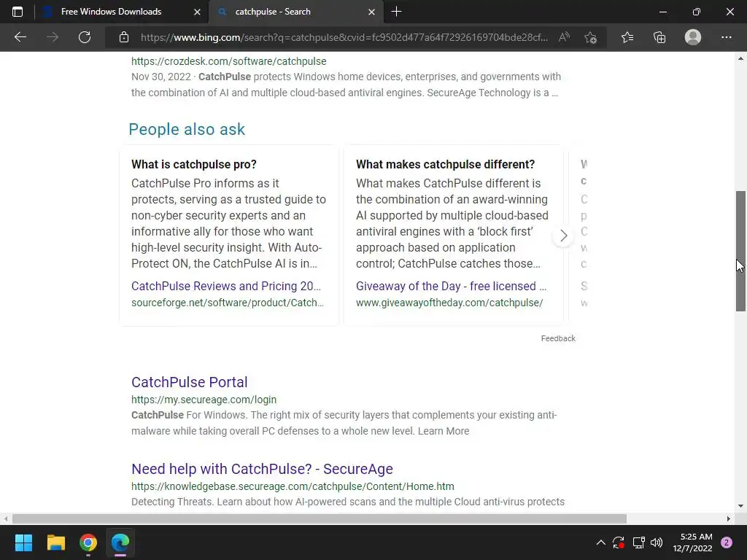Open Google Chrome from taskbar
This screenshot has width=747, height=560.
(x=88, y=542)
